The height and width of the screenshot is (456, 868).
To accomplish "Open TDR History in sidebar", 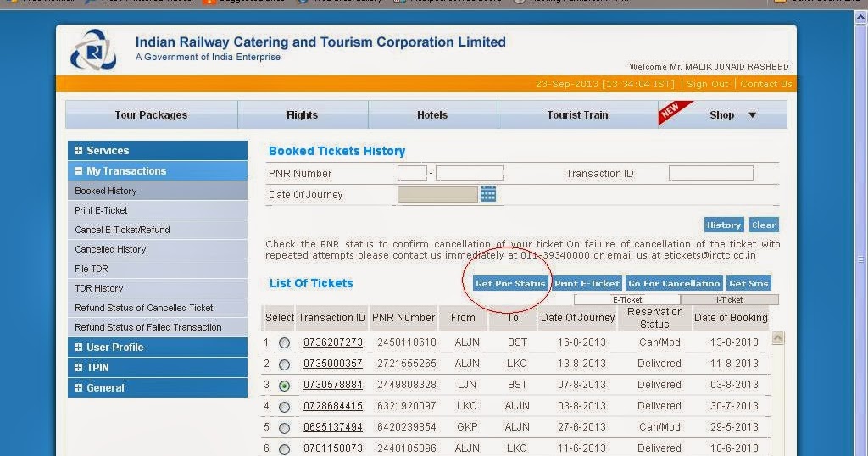I will click(x=157, y=288).
